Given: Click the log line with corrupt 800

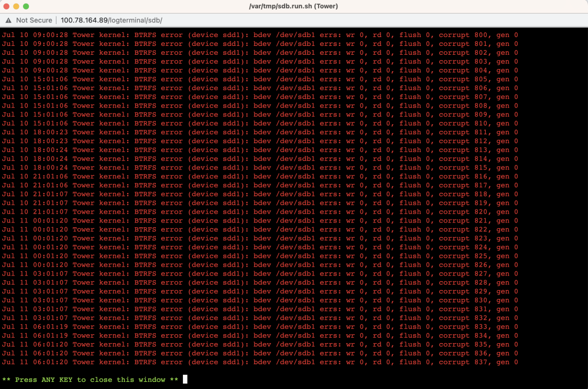Looking at the screenshot, I should (260, 35).
